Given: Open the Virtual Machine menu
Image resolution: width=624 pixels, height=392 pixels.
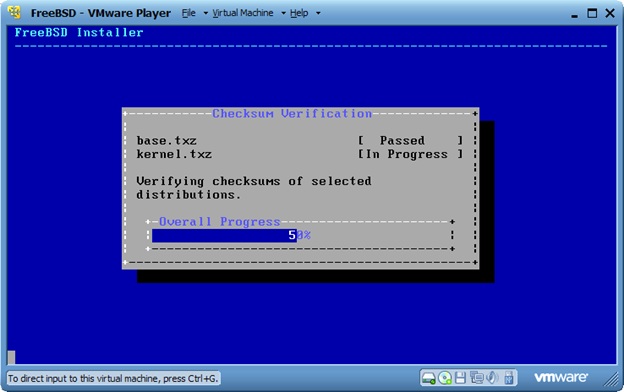Looking at the screenshot, I should tap(243, 13).
